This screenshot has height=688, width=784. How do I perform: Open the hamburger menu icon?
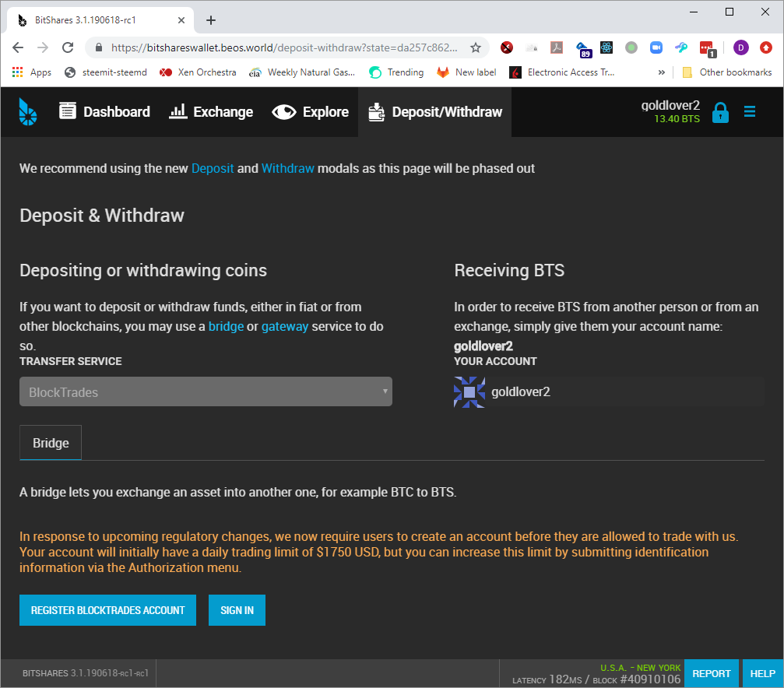750,111
